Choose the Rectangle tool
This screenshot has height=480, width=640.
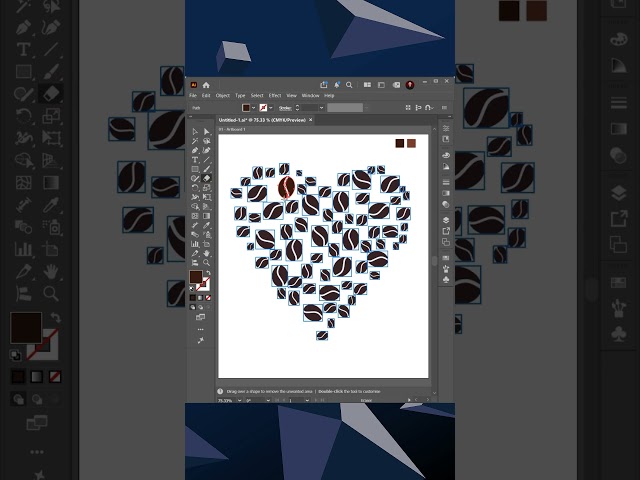click(x=195, y=169)
